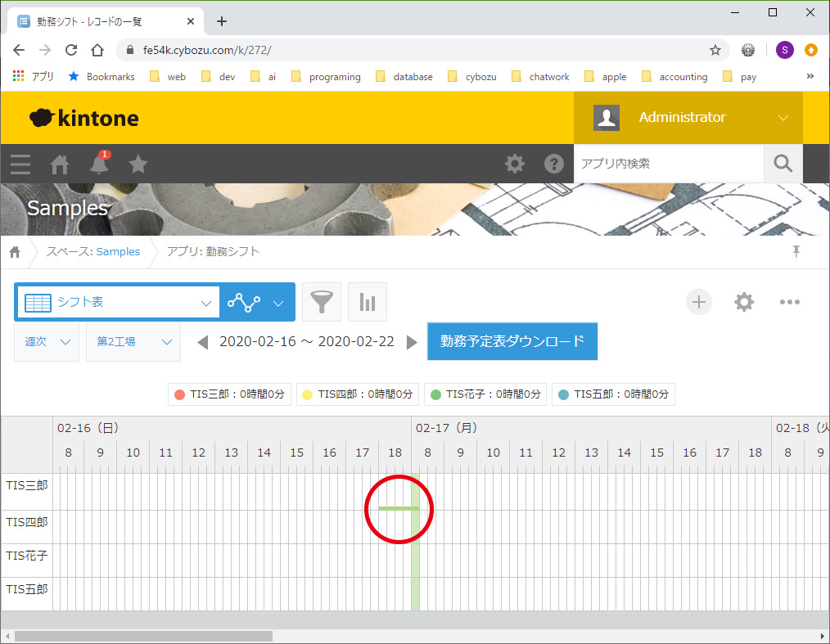This screenshot has height=644, width=830.
Task: Open browser extension gear icon
Action: [748, 50]
